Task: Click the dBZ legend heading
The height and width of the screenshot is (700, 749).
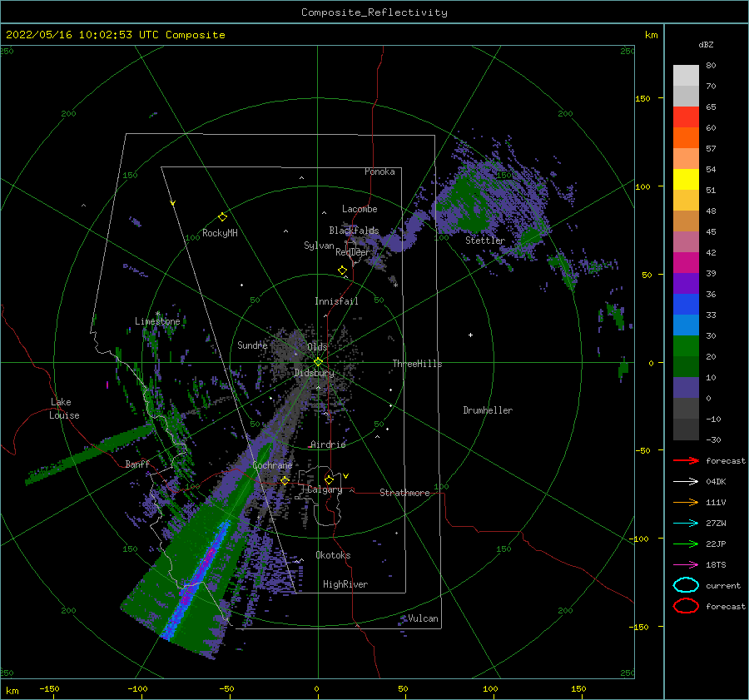Action: point(706,44)
